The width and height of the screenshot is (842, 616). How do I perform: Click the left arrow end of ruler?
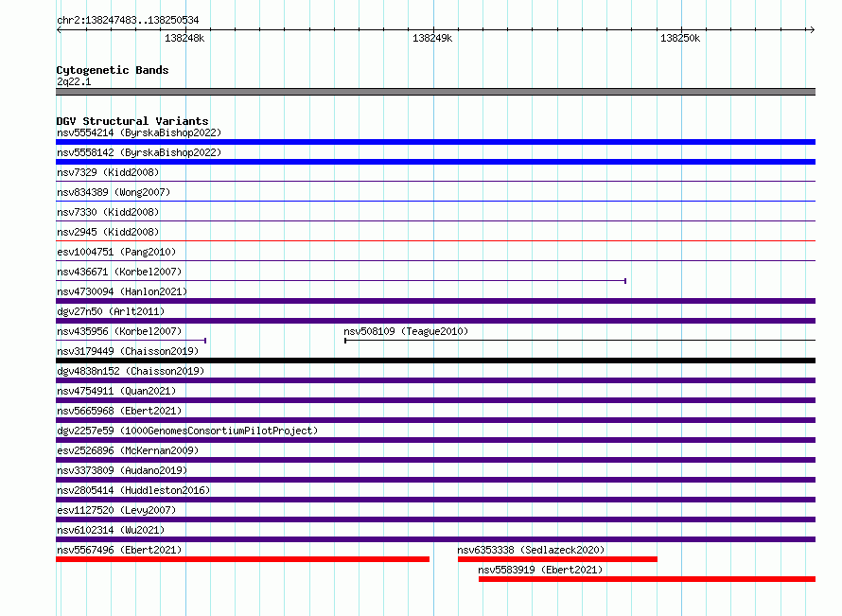(x=59, y=30)
